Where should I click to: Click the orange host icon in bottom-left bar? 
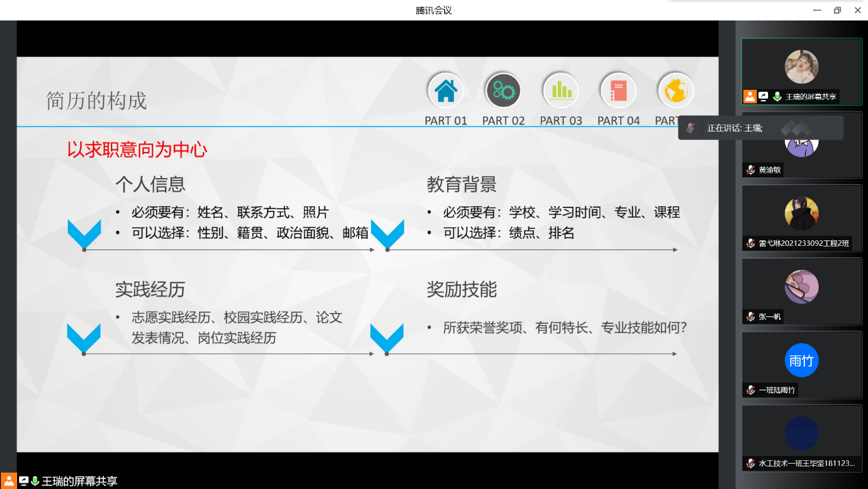coord(9,481)
